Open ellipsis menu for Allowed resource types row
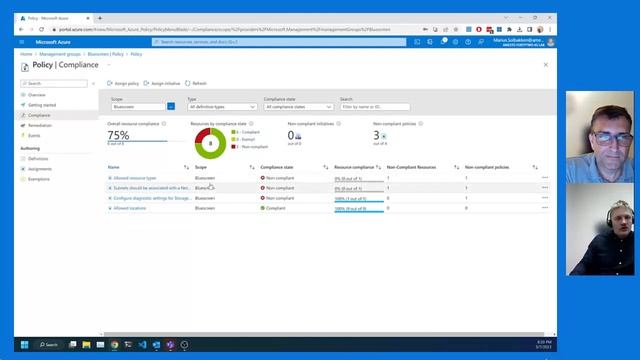 coord(545,178)
